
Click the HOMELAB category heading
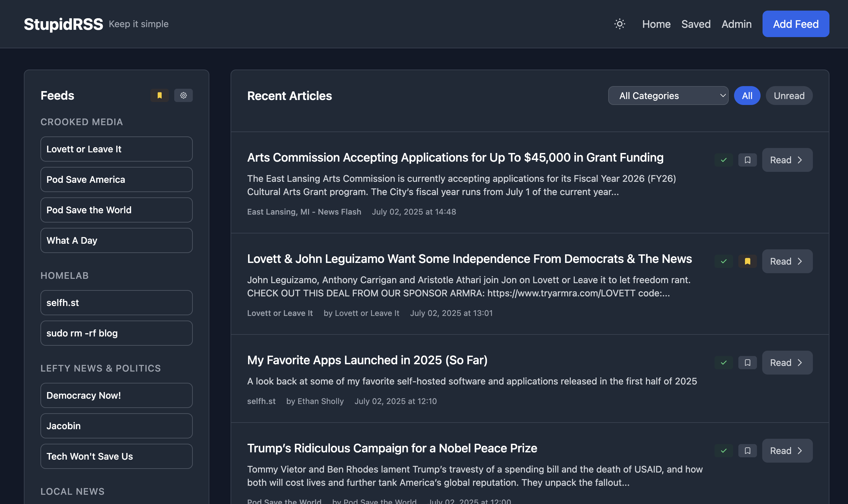pyautogui.click(x=65, y=276)
